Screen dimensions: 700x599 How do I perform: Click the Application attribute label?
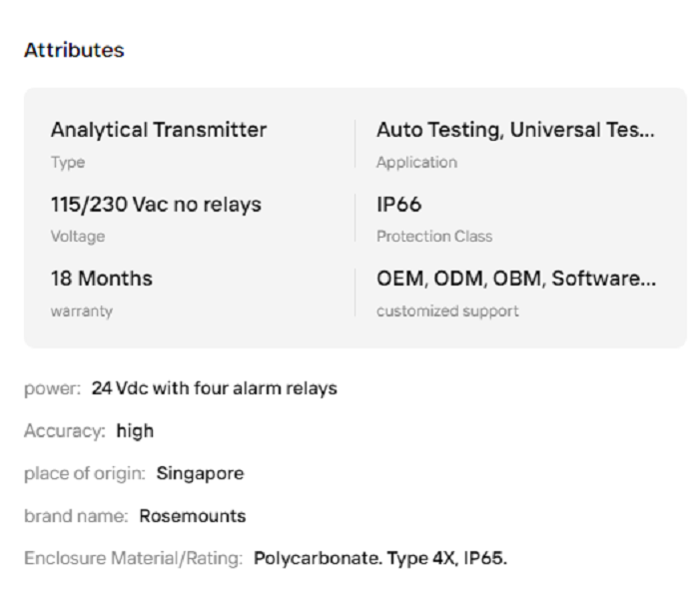coord(417,162)
